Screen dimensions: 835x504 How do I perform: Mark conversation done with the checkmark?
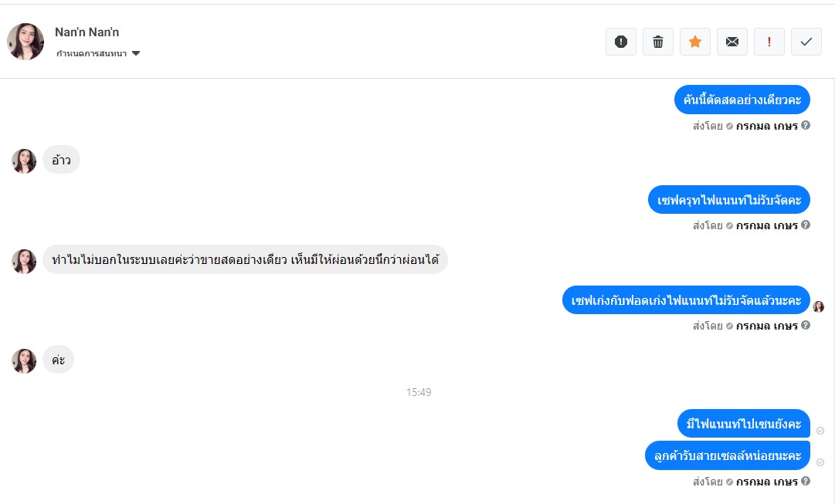point(806,42)
